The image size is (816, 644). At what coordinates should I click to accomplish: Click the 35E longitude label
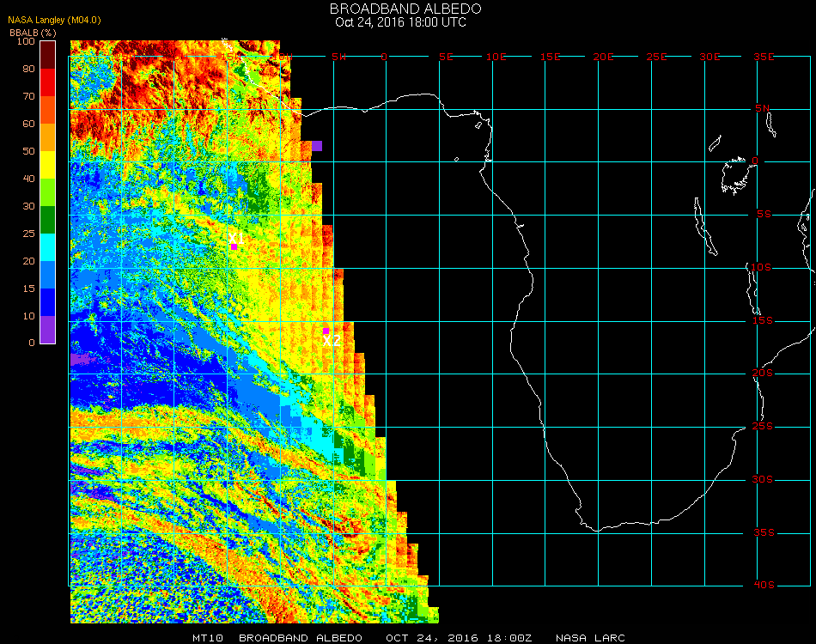click(x=764, y=57)
